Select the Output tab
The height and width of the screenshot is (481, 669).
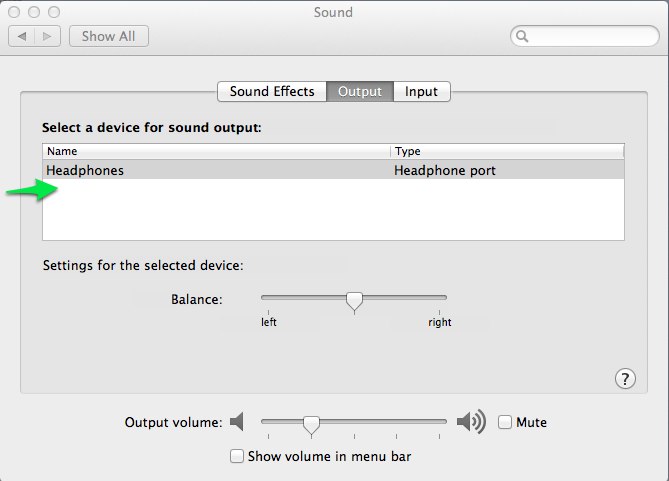[x=360, y=91]
